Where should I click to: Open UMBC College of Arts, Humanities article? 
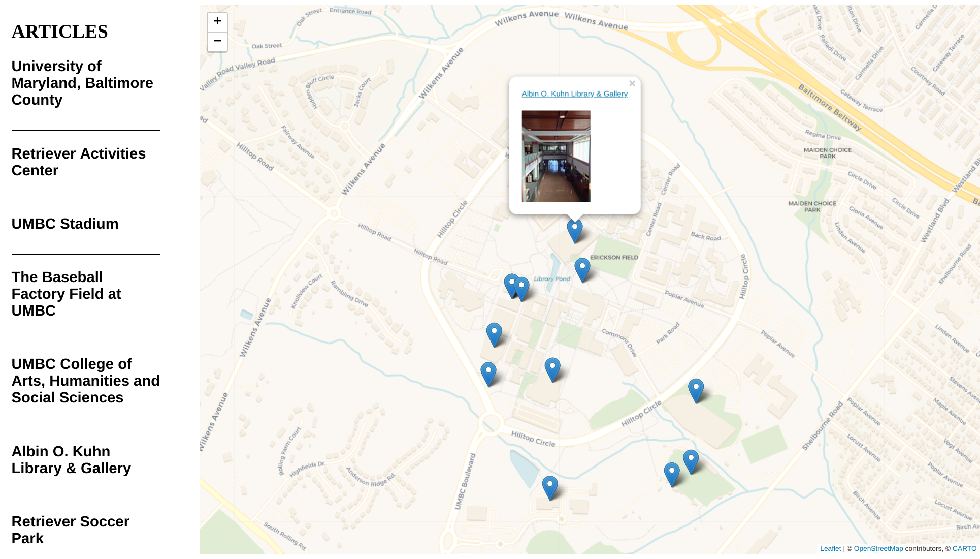86,381
